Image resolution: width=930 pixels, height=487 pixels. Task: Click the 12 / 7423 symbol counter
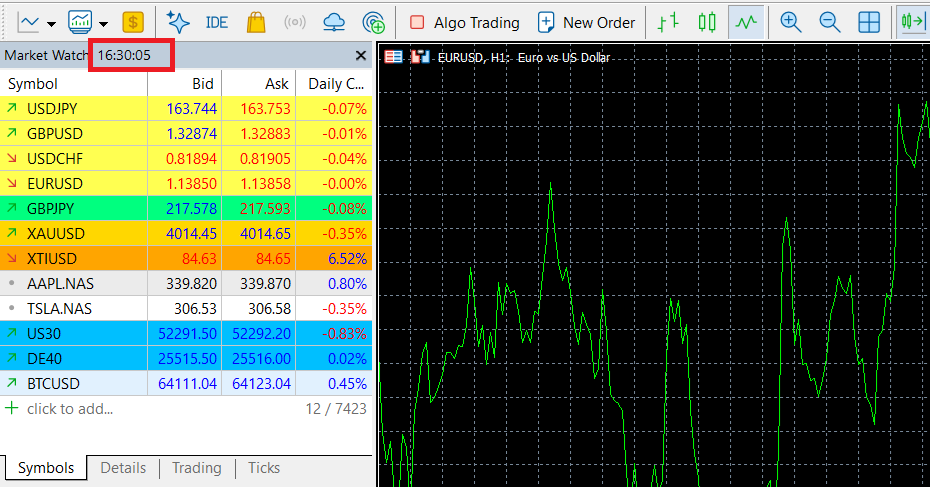[336, 409]
